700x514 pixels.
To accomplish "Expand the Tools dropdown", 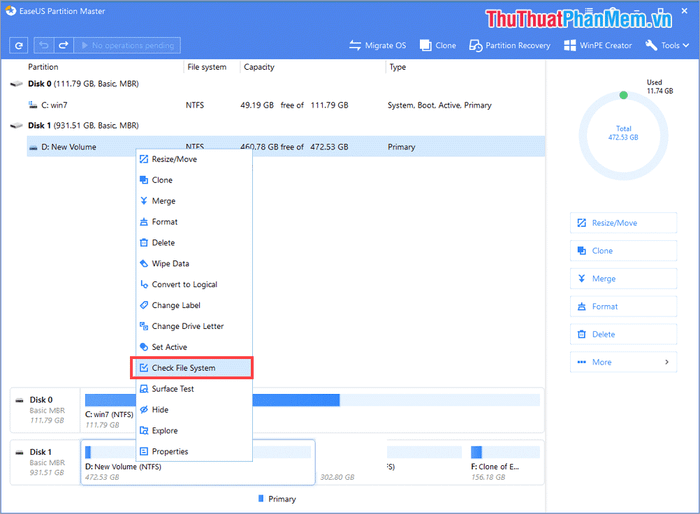I will [x=667, y=45].
